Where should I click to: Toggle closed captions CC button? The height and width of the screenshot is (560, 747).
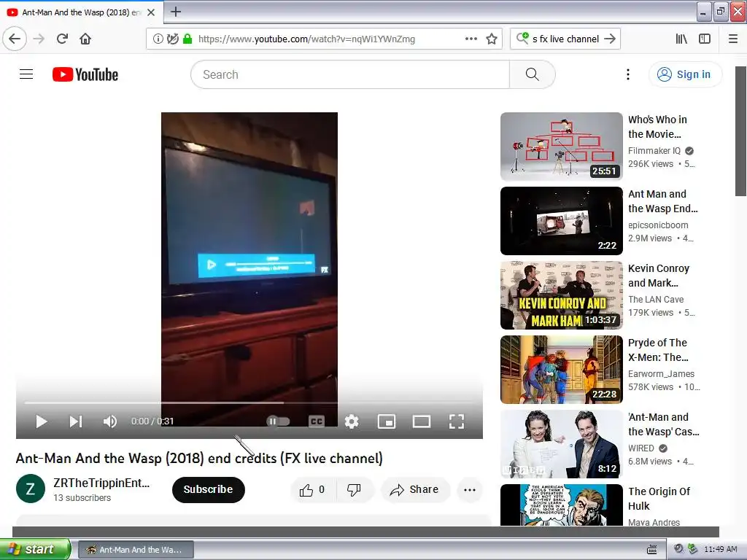click(x=317, y=421)
